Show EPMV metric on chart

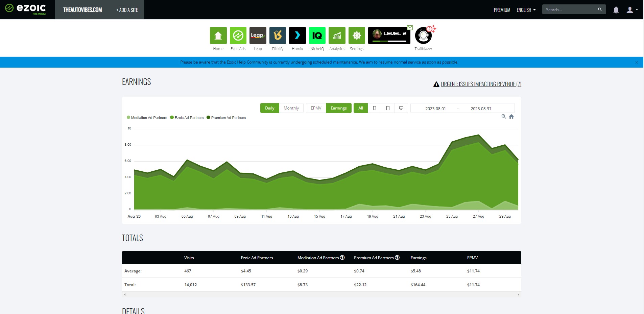coord(316,108)
